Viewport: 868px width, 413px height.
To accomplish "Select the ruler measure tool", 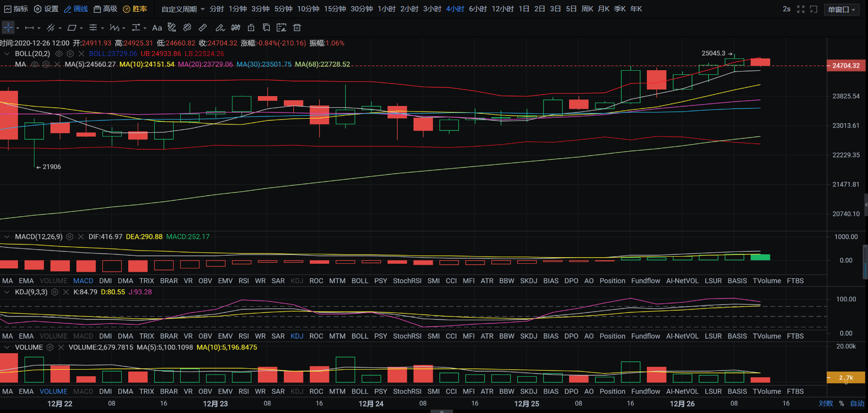I will pos(203,28).
